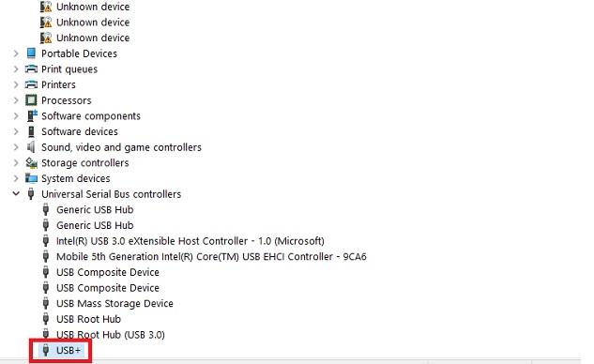The width and height of the screenshot is (594, 364).
Task: Click the Print queues printer icon
Action: (31, 68)
